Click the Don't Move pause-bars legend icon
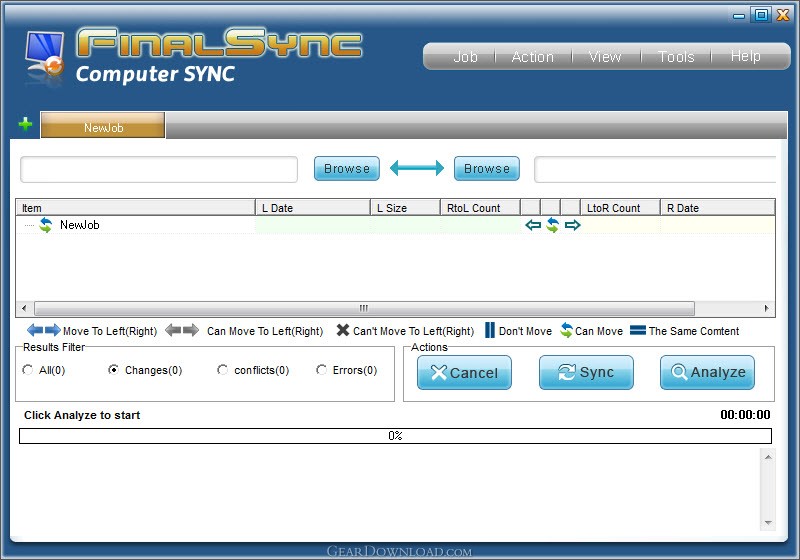 coord(490,330)
